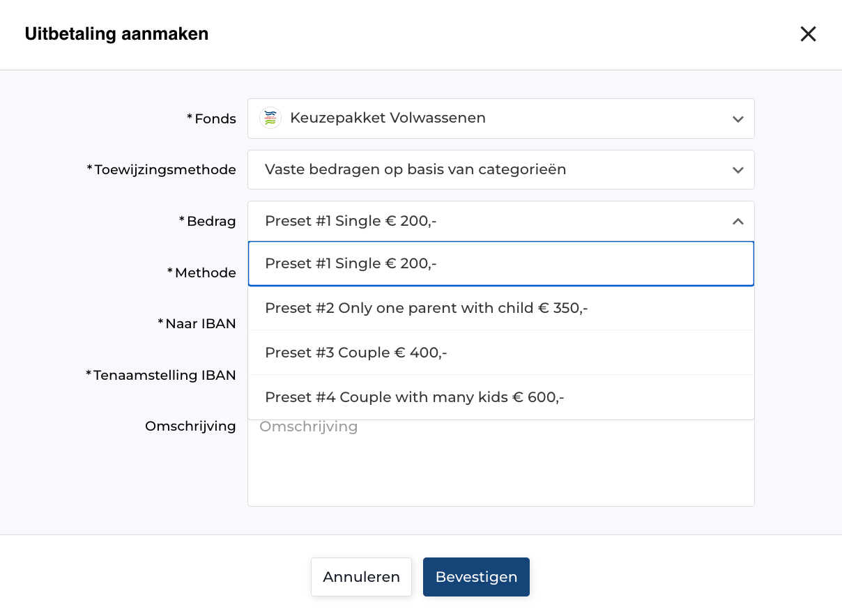Screen dimensions: 842x616
Task: Open the Toewijzingsmethode dropdown
Action: pos(500,169)
